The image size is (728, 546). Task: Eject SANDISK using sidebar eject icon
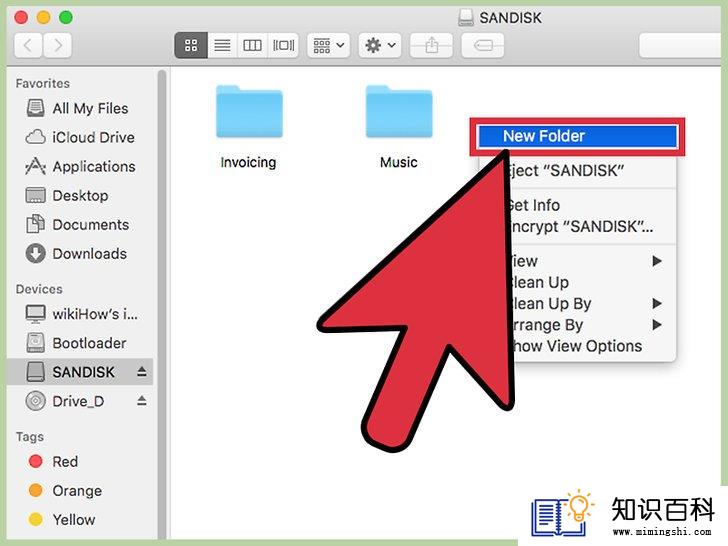pos(142,371)
